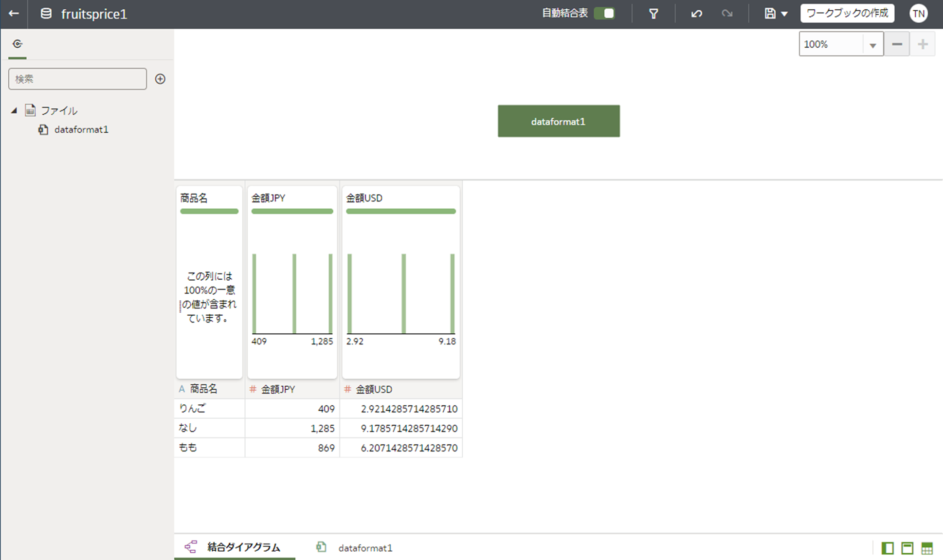Viewport: 943px width, 560px height.
Task: Expand the save options dropdown arrow
Action: (x=784, y=14)
